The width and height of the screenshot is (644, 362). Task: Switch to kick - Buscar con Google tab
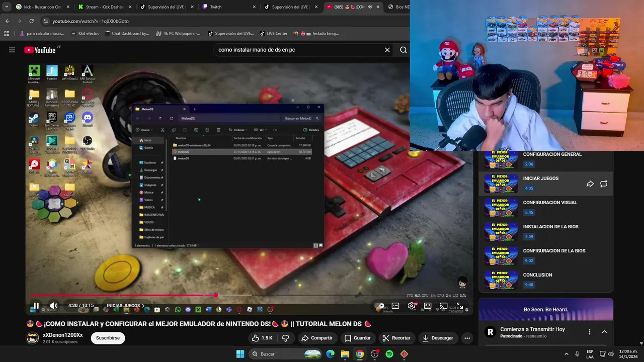(x=43, y=7)
